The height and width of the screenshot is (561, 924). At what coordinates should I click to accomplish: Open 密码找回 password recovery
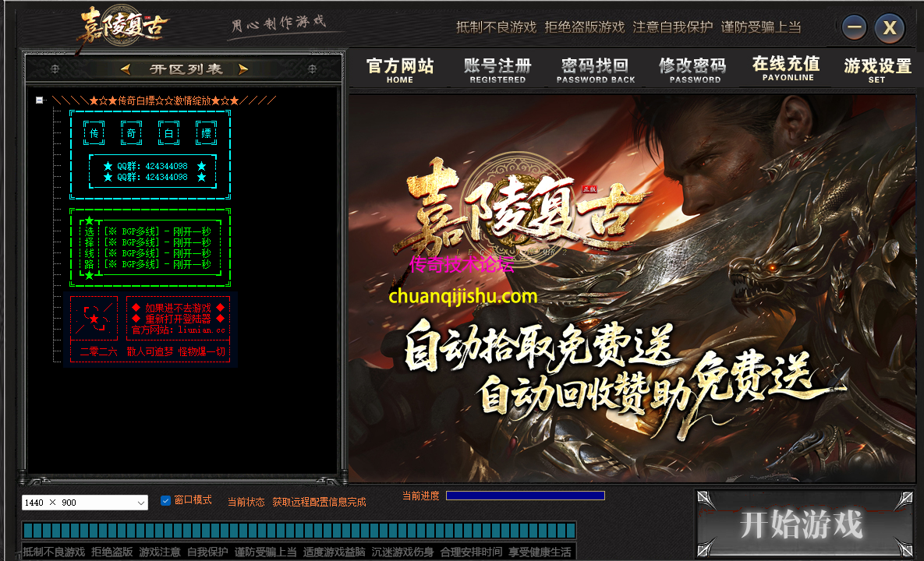click(595, 67)
